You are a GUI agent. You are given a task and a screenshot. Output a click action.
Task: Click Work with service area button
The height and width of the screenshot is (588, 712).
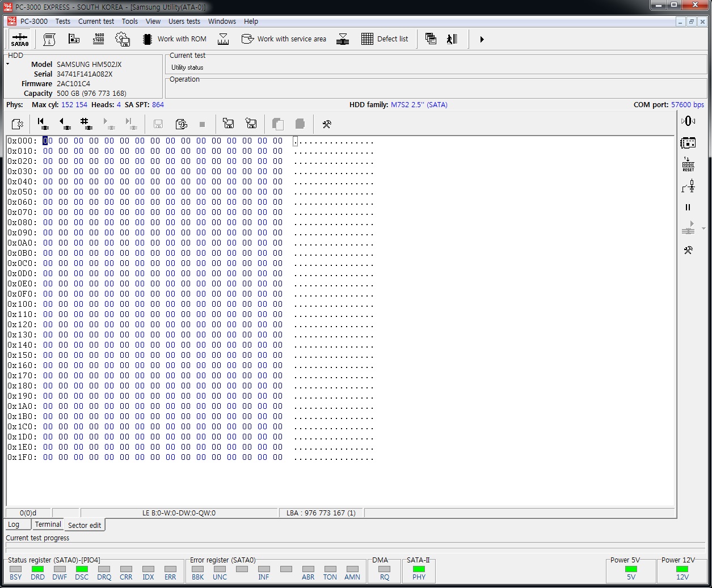click(284, 39)
